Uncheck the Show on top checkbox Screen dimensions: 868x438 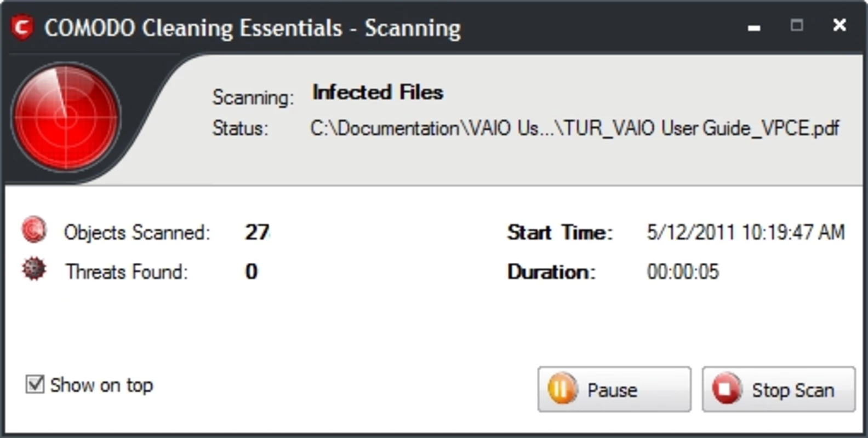(35, 384)
